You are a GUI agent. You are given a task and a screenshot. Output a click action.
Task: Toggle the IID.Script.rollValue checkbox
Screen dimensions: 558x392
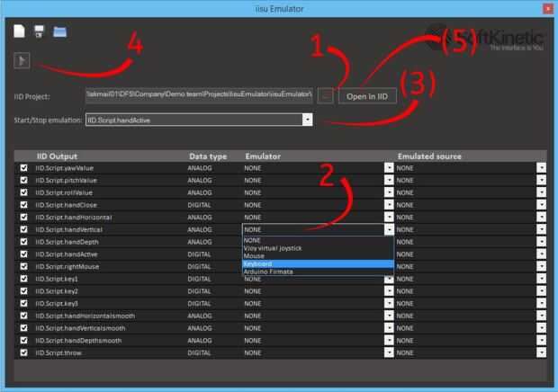pos(23,192)
